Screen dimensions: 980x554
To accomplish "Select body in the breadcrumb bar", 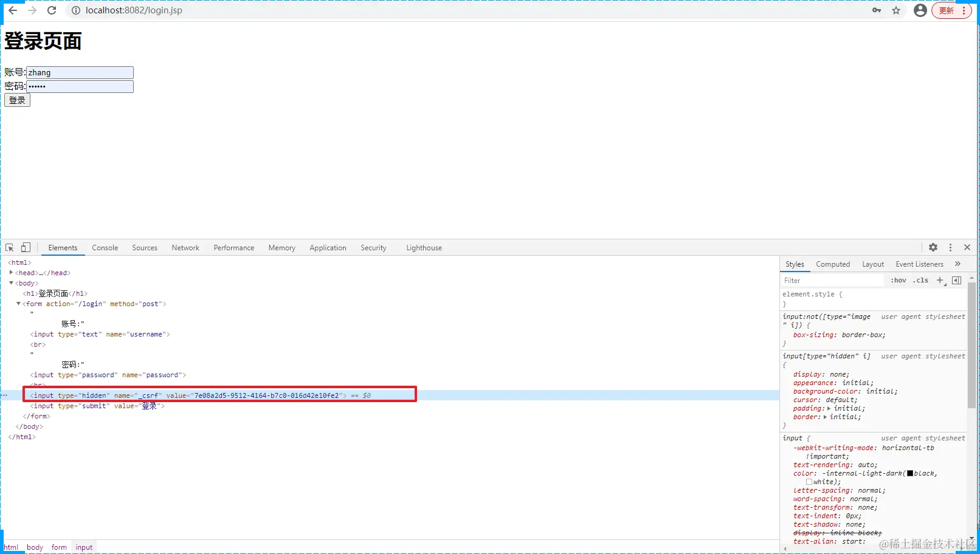I will [35, 547].
